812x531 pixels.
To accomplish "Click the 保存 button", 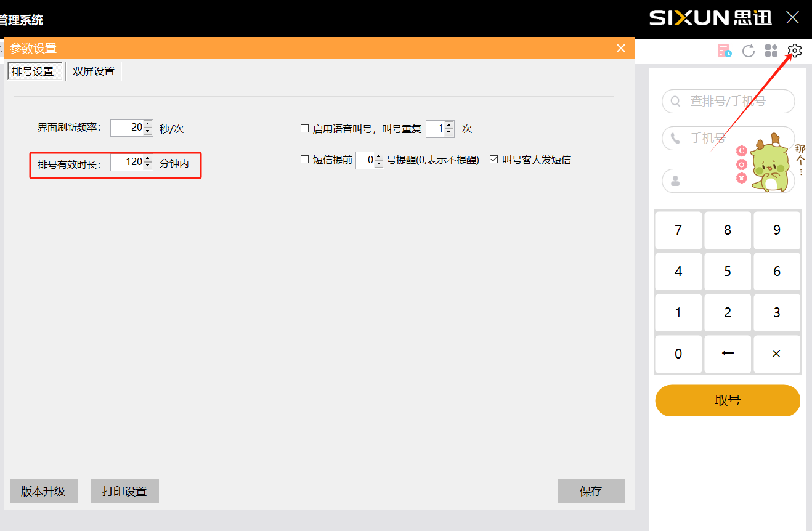I will point(591,491).
